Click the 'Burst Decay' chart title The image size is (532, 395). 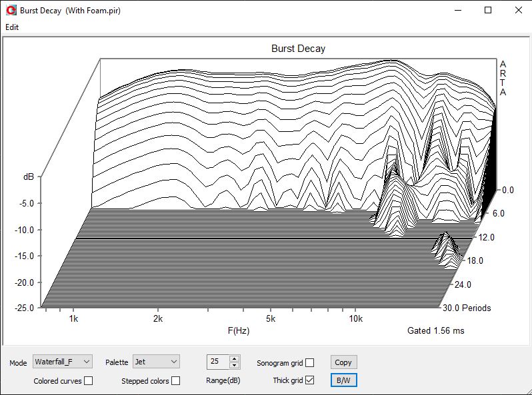298,49
